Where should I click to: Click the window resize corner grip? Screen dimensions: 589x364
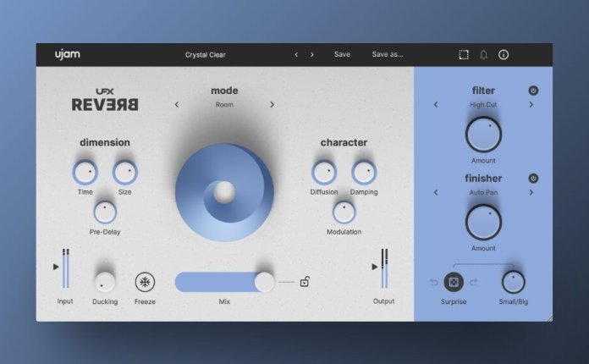coord(549,318)
